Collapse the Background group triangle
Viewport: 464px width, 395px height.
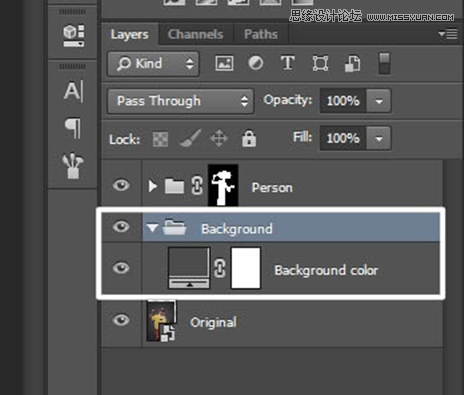click(152, 228)
